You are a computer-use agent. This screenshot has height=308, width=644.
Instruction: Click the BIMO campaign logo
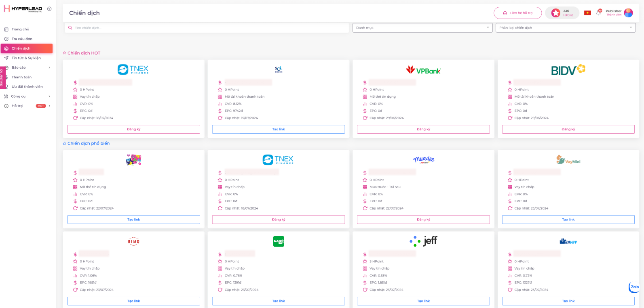(133, 241)
